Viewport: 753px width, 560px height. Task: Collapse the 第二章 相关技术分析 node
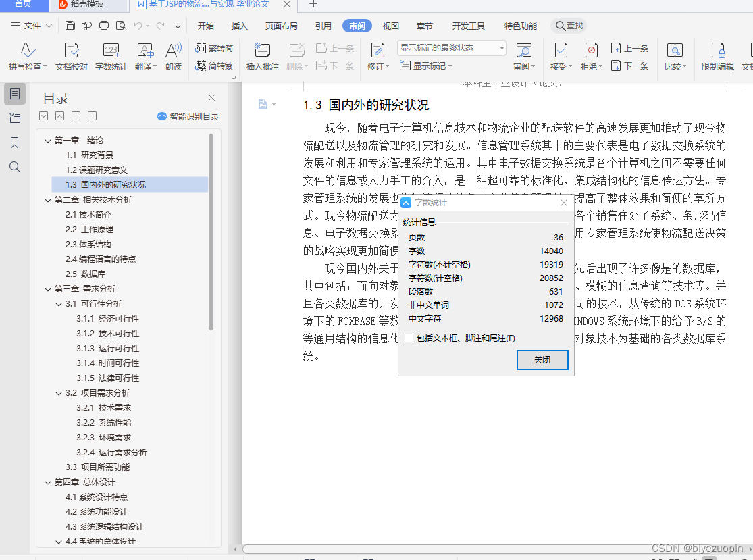pyautogui.click(x=47, y=200)
